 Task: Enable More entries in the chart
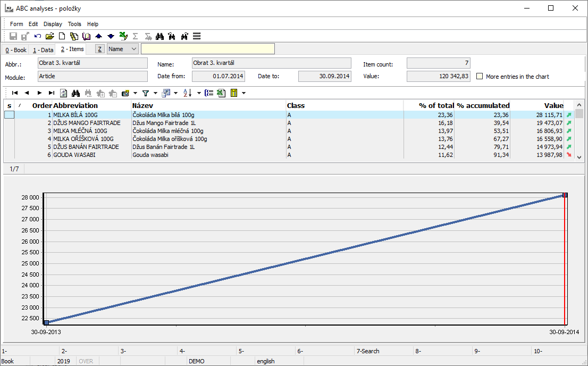(x=480, y=77)
